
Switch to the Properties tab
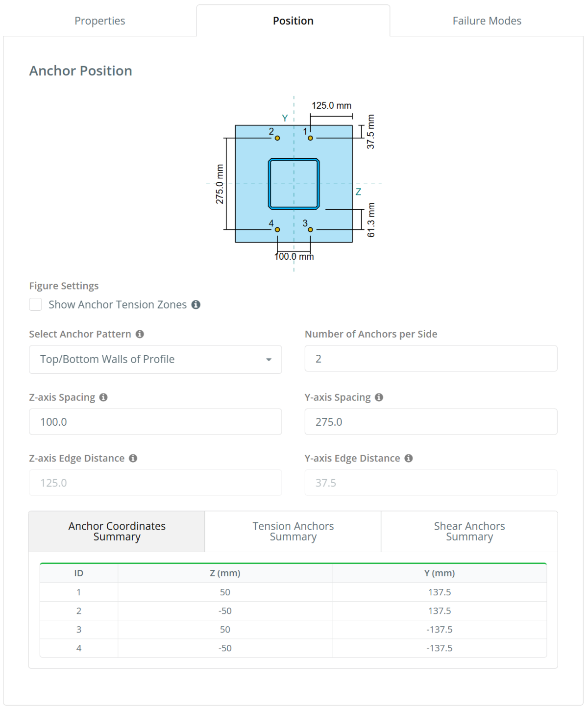point(100,21)
